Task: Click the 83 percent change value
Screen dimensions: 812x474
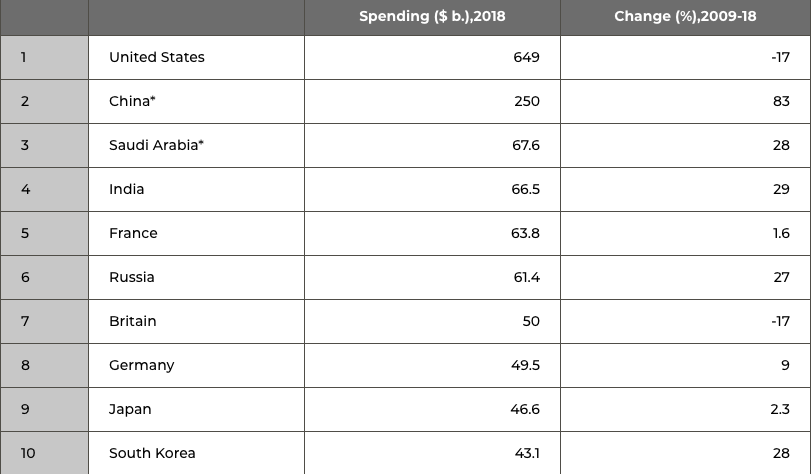Action: pyautogui.click(x=781, y=101)
